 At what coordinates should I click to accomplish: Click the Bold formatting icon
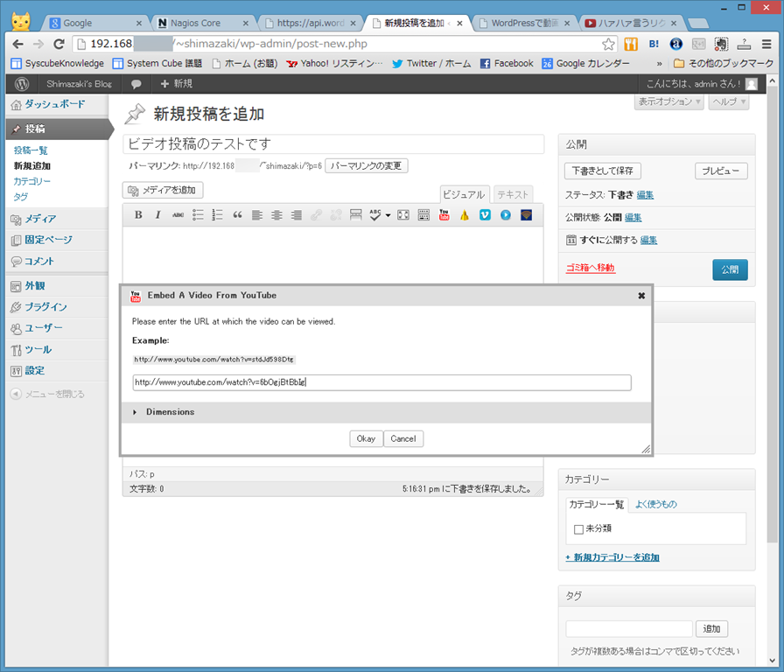[x=138, y=215]
